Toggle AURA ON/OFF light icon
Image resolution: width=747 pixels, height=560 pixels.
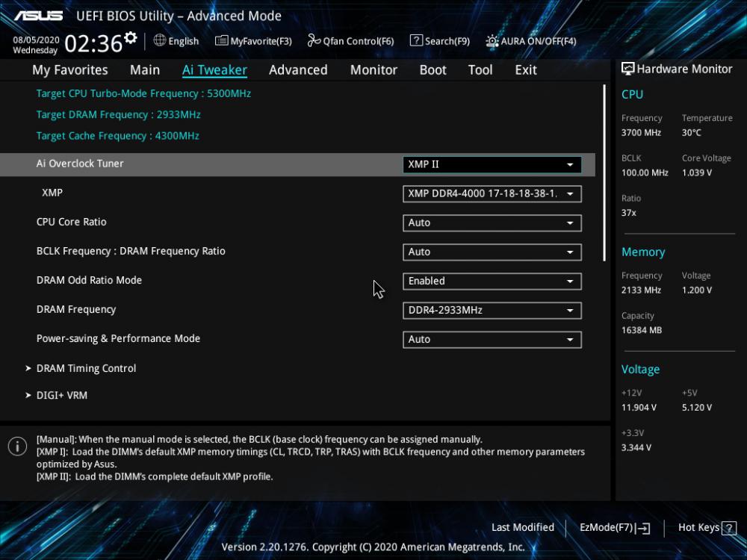(492, 41)
